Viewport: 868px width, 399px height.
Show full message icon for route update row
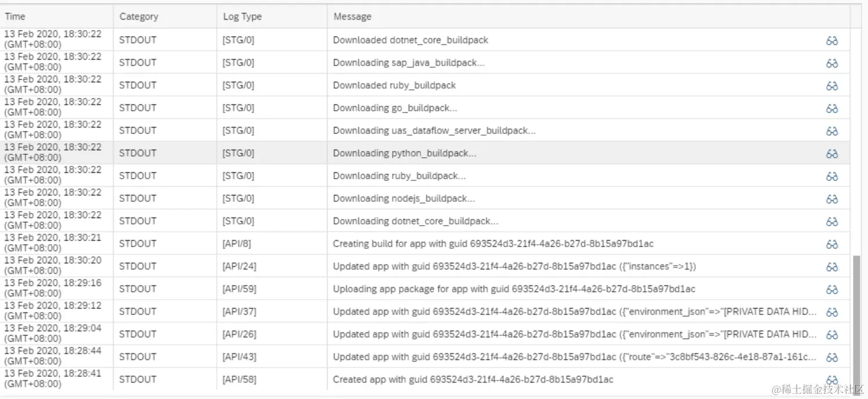(x=832, y=357)
